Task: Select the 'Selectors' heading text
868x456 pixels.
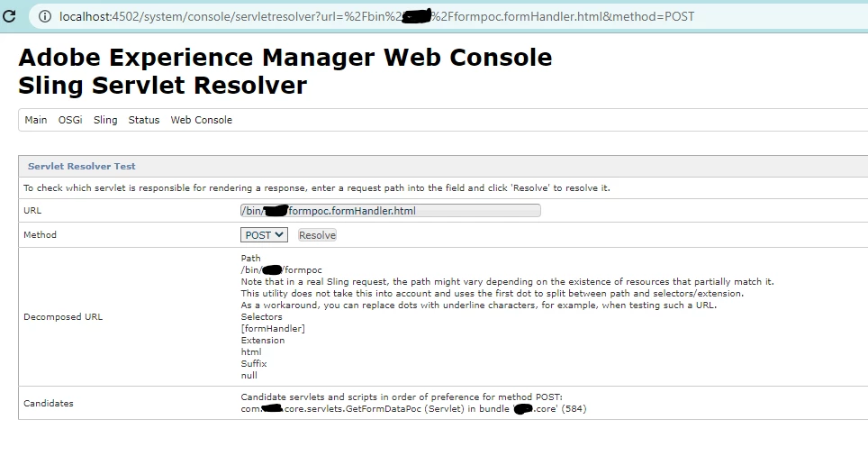Action: [261, 317]
